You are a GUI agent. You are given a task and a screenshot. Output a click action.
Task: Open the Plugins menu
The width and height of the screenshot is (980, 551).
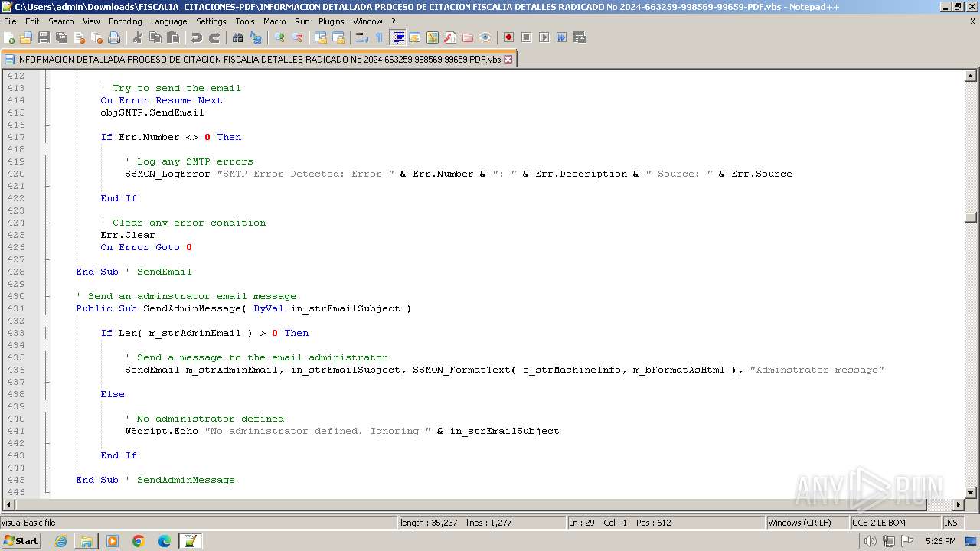click(x=332, y=21)
